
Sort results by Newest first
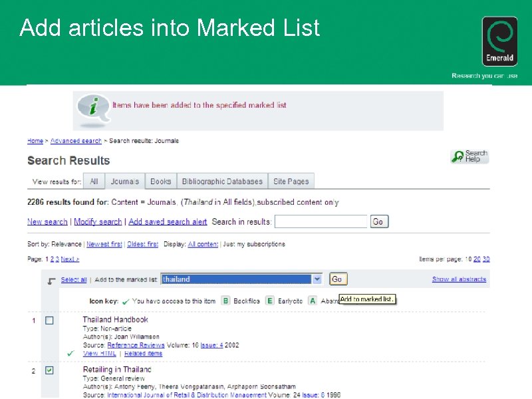[x=104, y=243]
